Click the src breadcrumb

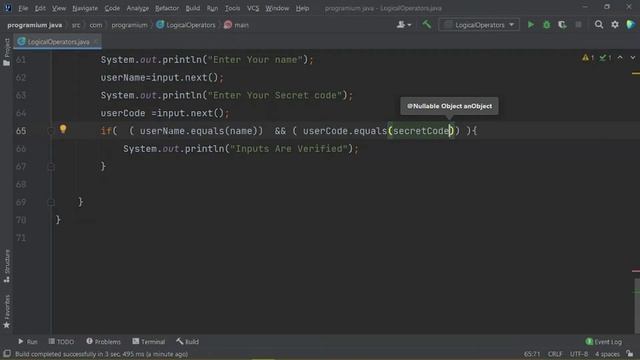click(76, 25)
